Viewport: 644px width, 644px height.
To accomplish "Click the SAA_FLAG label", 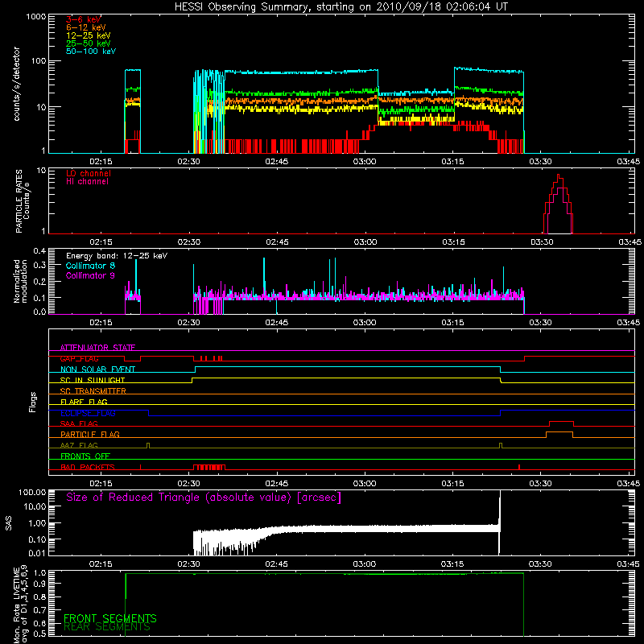I will tap(79, 423).
